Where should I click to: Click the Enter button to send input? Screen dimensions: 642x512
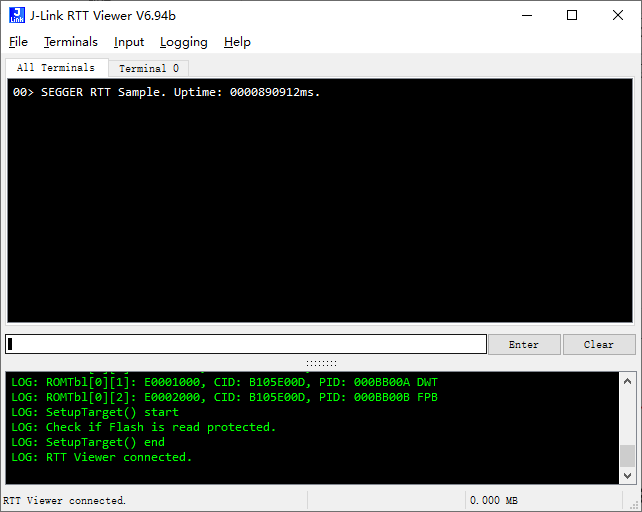pyautogui.click(x=524, y=344)
